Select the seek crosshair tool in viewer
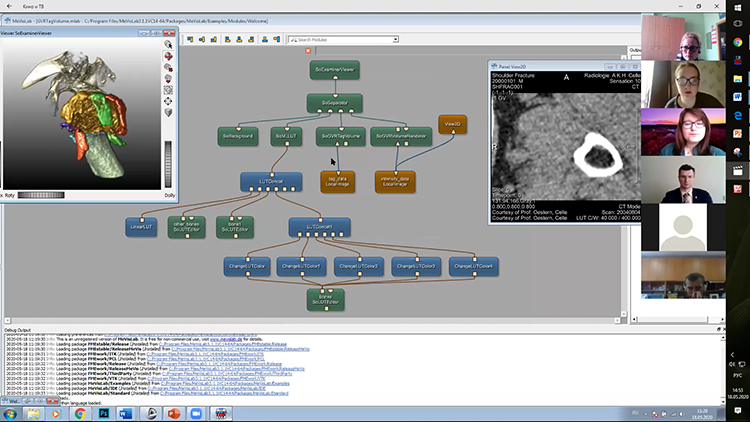Viewport: 750px width, 422px height. (x=168, y=101)
